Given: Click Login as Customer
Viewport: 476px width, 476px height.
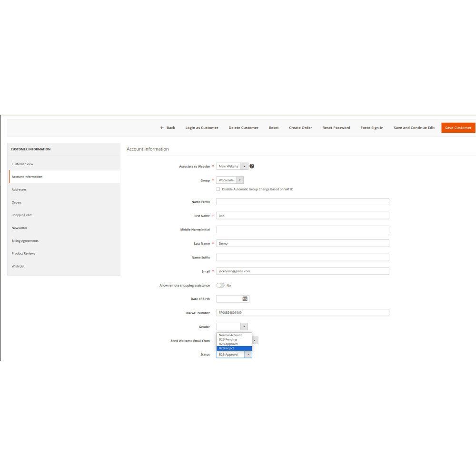Looking at the screenshot, I should click(201, 128).
